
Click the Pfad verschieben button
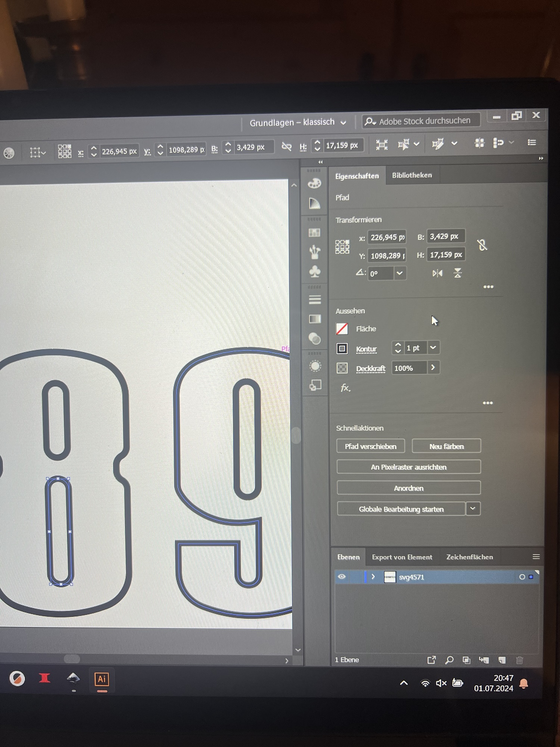tap(370, 446)
